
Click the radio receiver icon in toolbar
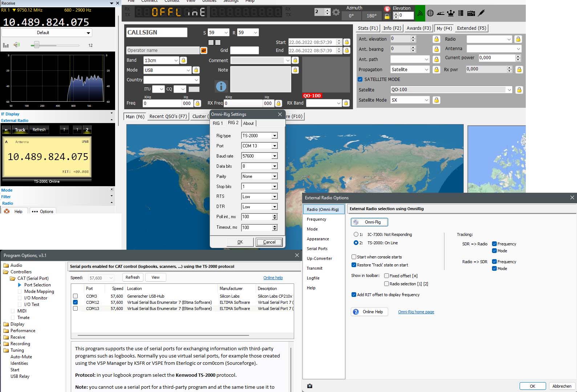click(471, 13)
